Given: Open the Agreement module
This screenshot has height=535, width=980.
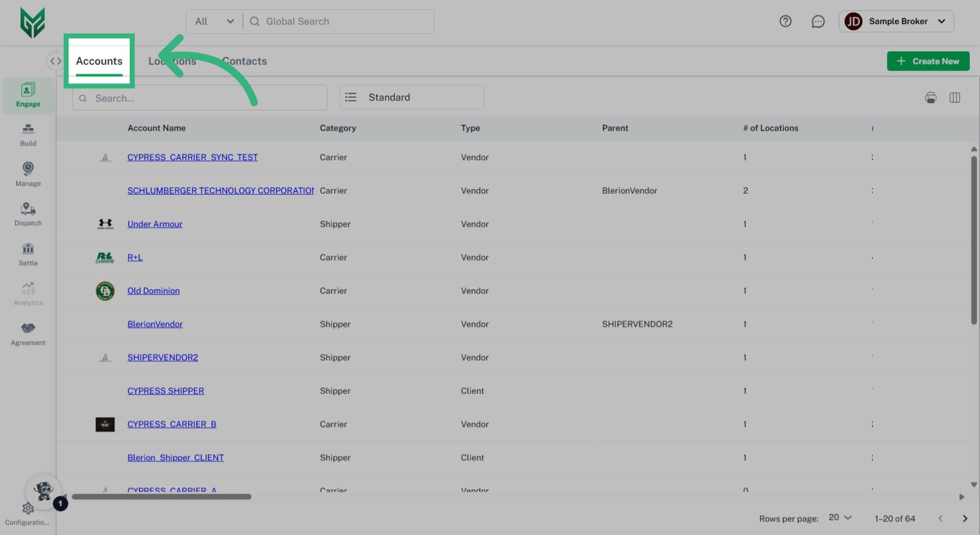Looking at the screenshot, I should click(28, 333).
